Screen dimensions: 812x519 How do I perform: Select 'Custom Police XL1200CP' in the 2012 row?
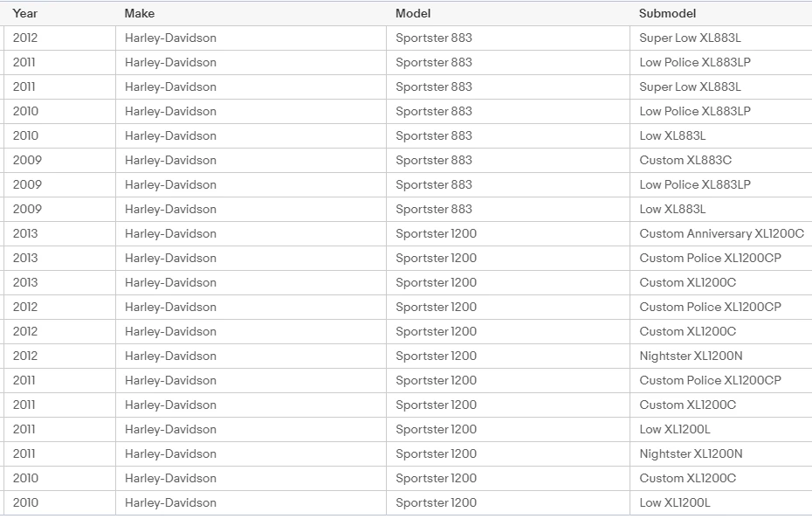pos(710,307)
